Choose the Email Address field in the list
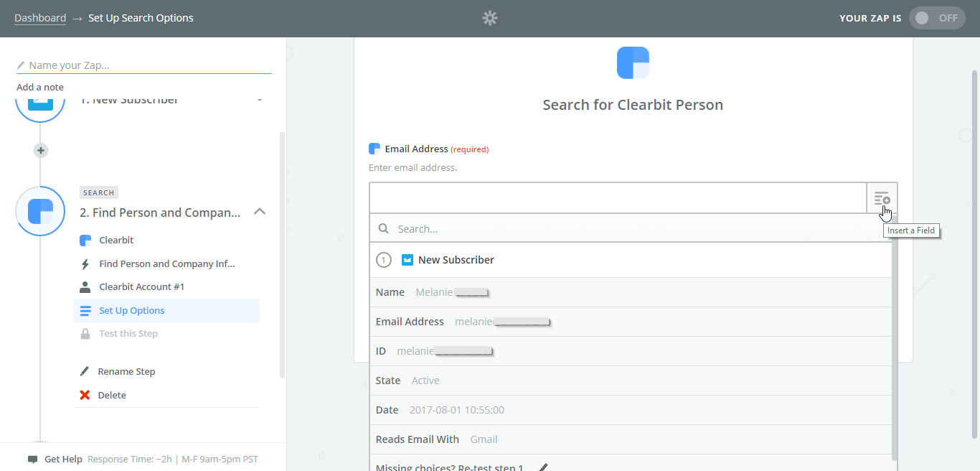The width and height of the screenshot is (980, 471). [631, 322]
